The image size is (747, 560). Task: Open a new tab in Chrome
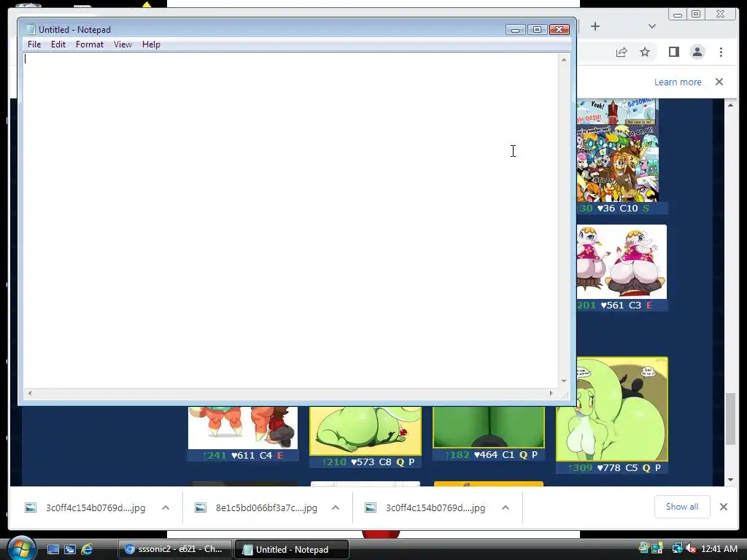[x=595, y=26]
